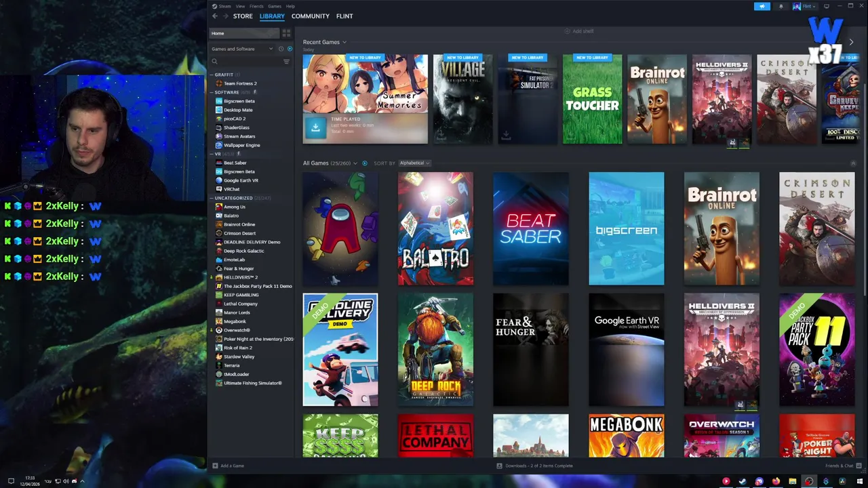
Task: Go forward with the right navigation arrow
Action: (x=224, y=16)
